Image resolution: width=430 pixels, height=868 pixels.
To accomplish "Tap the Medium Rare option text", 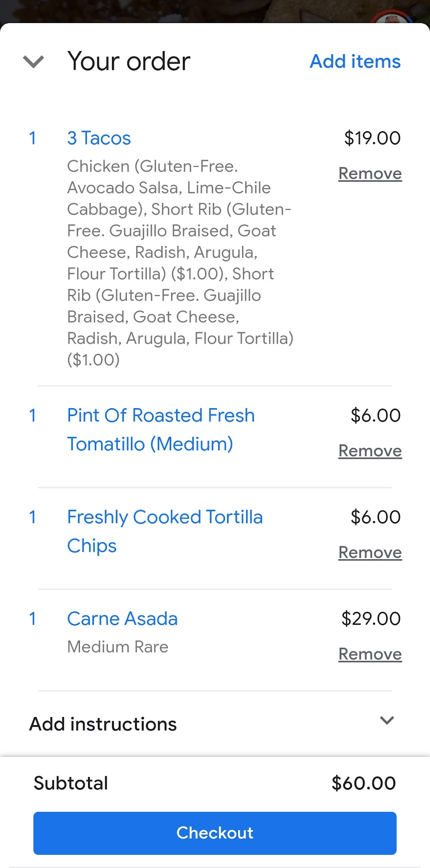I will pyautogui.click(x=117, y=647).
